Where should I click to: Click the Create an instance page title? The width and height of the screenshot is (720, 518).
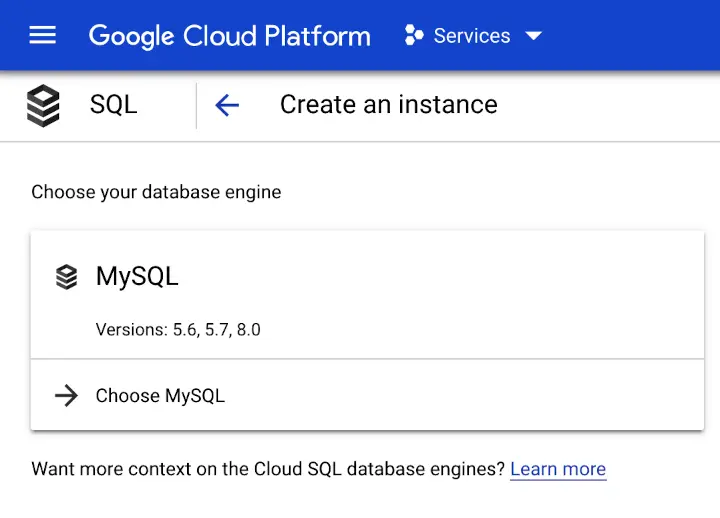pyautogui.click(x=388, y=105)
